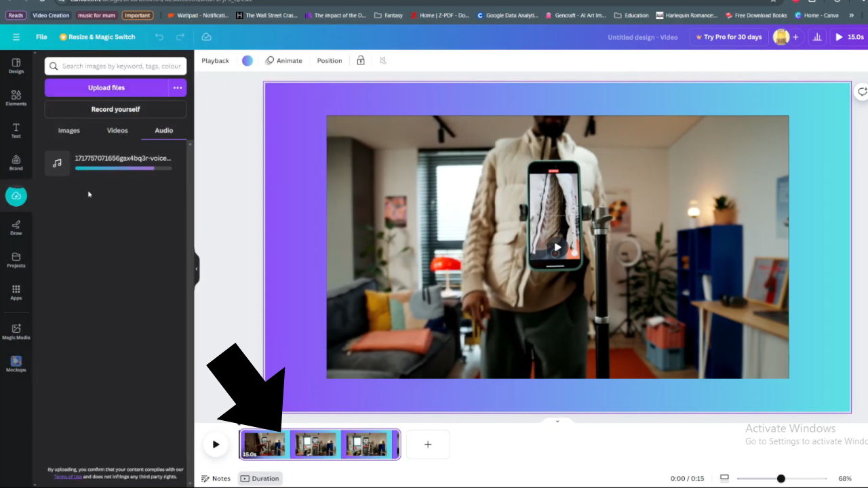Click the zoom slider handle
The image size is (868, 488).
tap(781, 479)
